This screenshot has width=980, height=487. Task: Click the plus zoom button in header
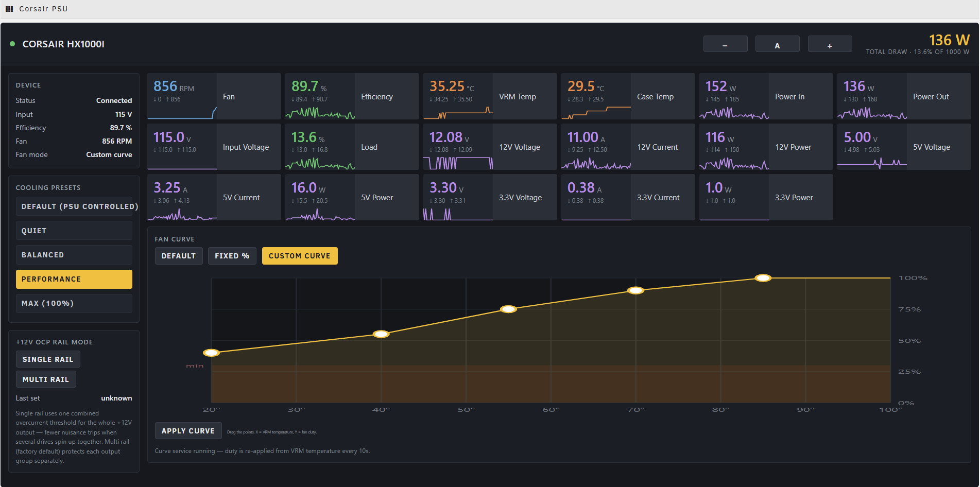[830, 44]
